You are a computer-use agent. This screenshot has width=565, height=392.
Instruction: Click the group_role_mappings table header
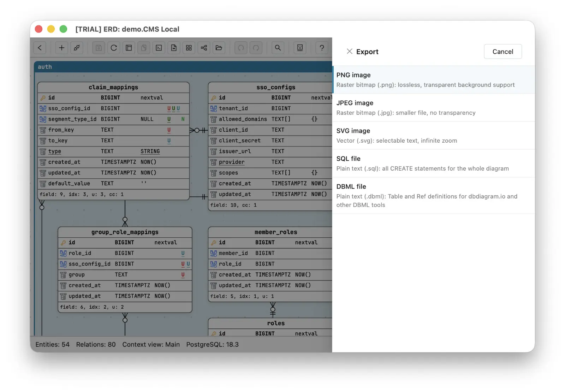[x=125, y=232]
